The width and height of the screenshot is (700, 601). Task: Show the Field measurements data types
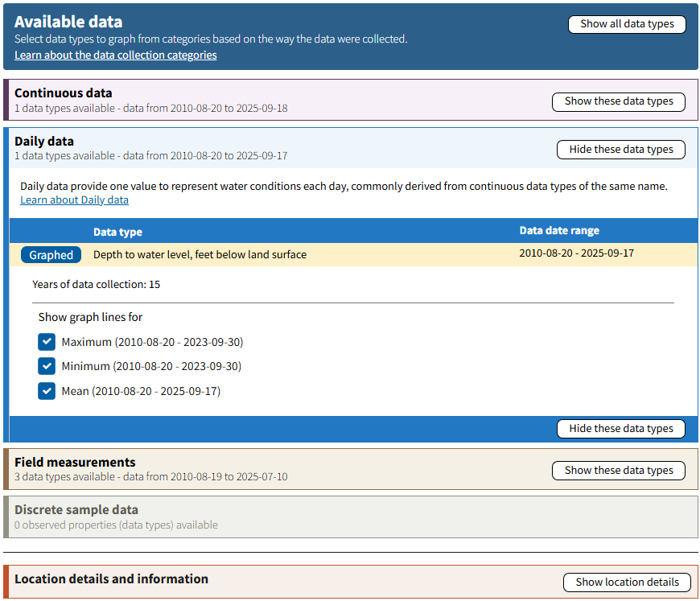coord(618,470)
